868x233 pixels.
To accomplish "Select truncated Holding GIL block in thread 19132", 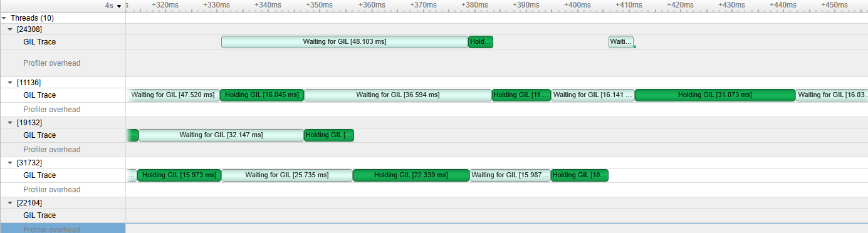I will click(x=329, y=135).
